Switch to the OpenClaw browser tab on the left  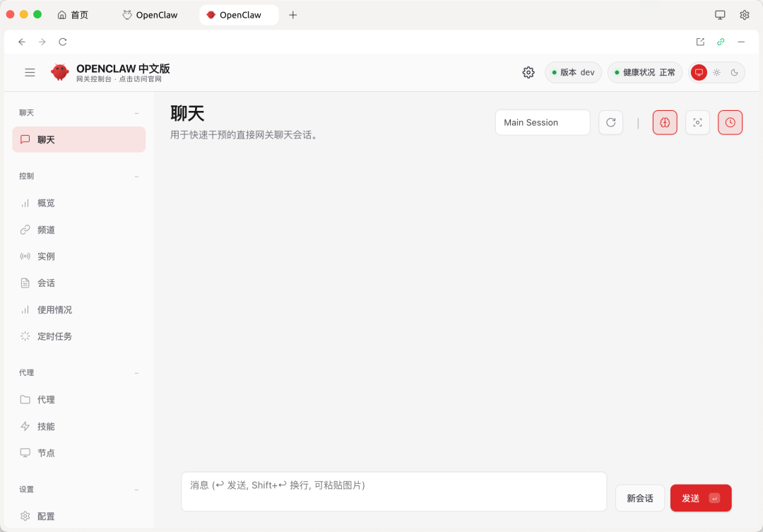point(149,14)
